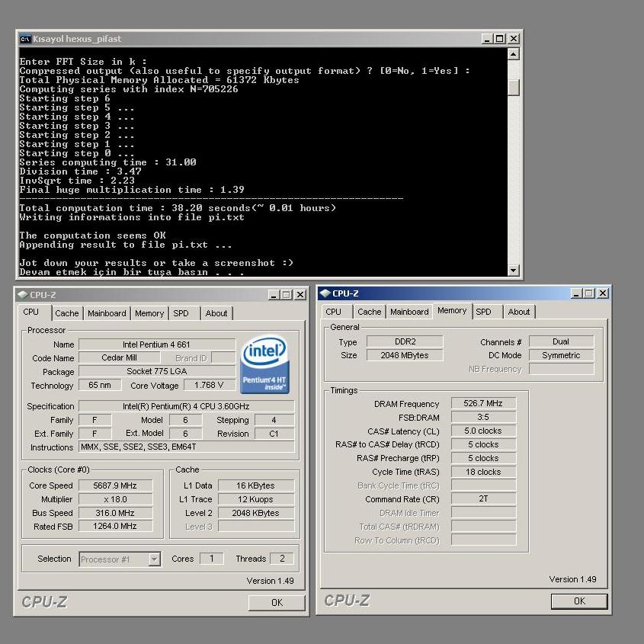
Task: Click the L1 Data value 16 KBytes
Action: 256,485
